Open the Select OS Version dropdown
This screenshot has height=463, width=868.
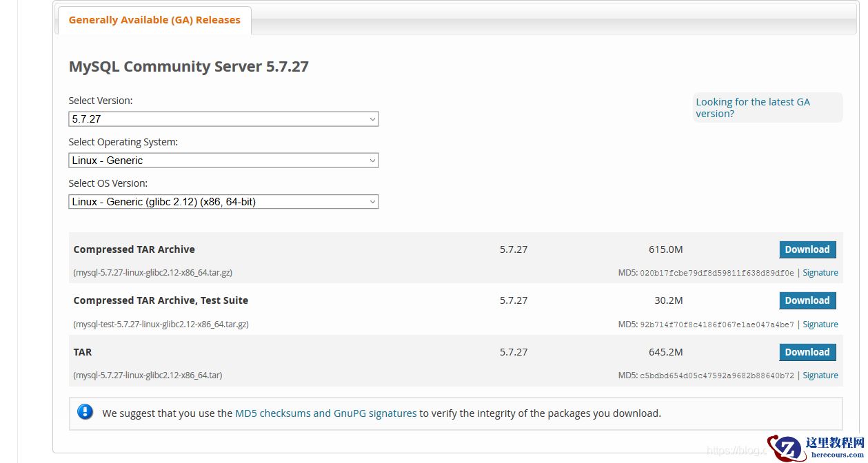(x=223, y=202)
